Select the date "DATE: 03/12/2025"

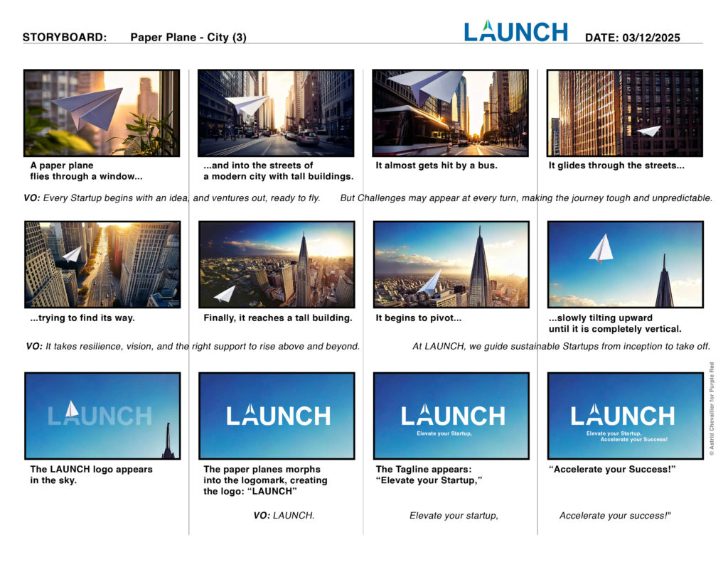click(x=632, y=38)
